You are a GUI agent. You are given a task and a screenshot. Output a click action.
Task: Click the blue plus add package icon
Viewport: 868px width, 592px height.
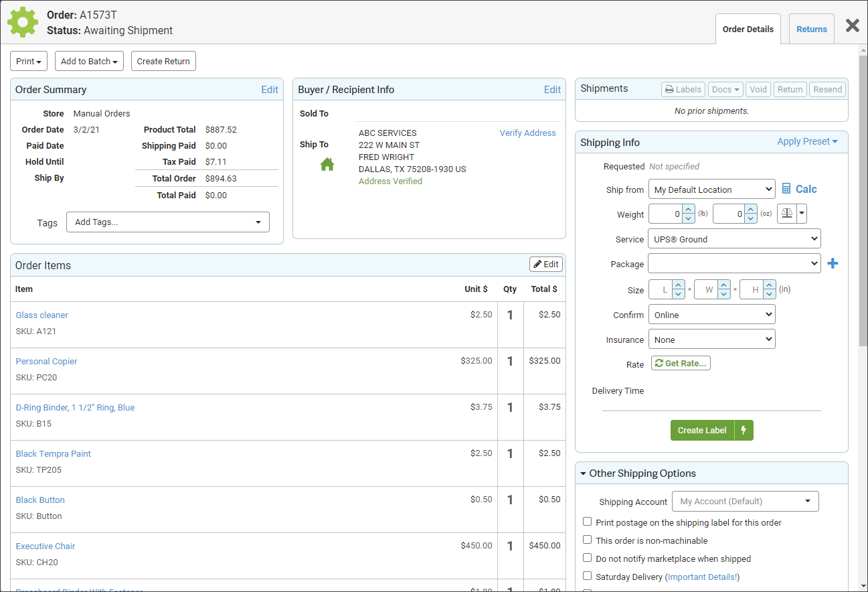(x=833, y=264)
